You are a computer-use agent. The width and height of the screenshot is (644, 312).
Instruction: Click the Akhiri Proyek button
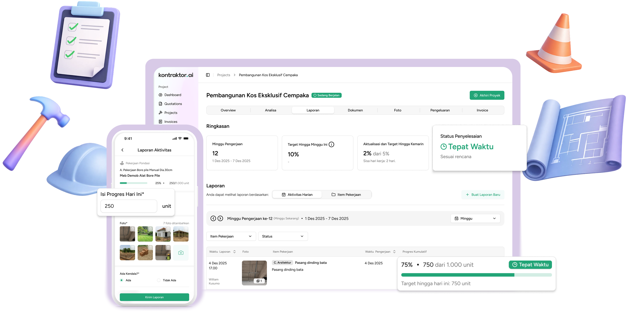point(487,95)
